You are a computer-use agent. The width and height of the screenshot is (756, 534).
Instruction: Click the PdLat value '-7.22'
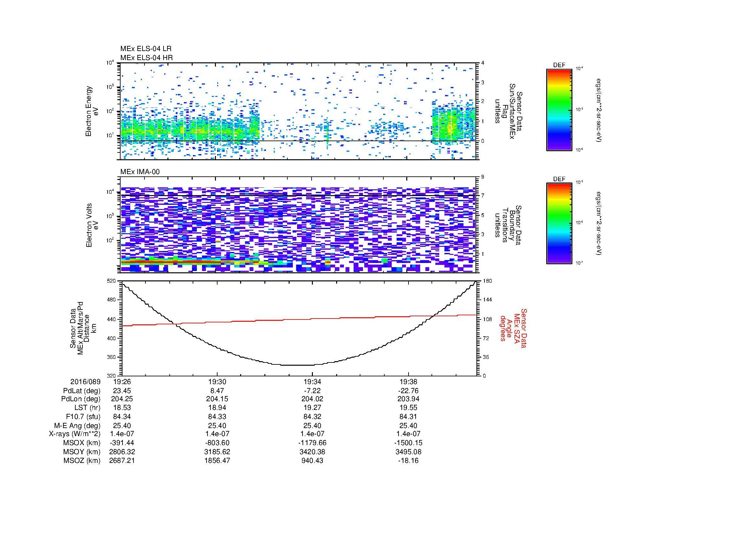[x=312, y=391]
